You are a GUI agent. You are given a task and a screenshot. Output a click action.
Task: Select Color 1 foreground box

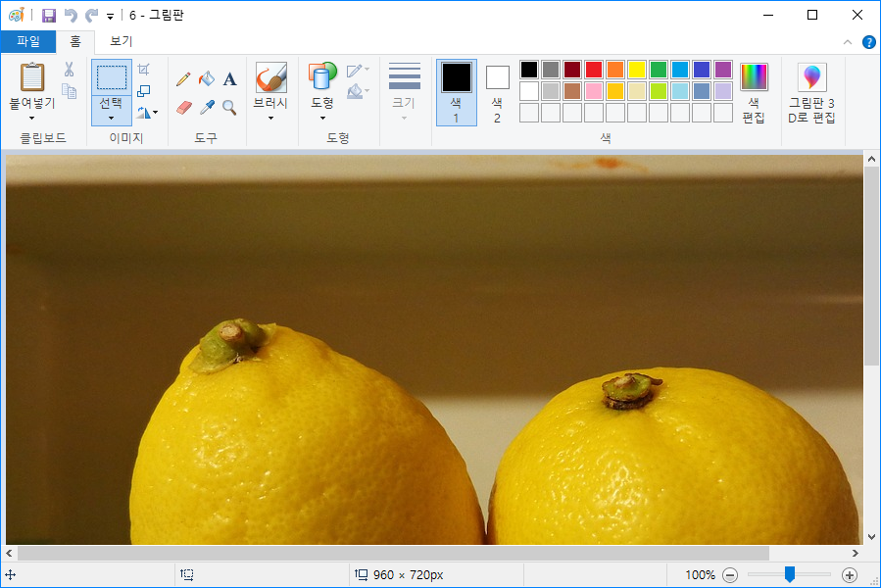457,92
